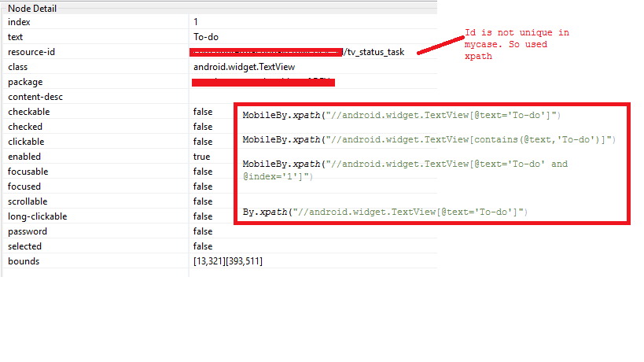The width and height of the screenshot is (644, 362).
Task: Select the 'package' property label
Action: [25, 82]
